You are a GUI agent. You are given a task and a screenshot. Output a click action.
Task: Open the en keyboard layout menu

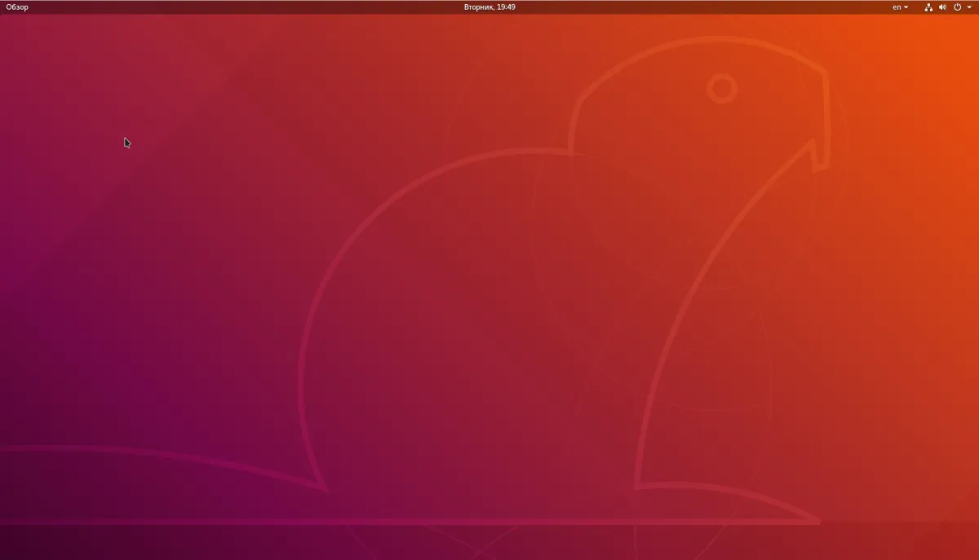pos(901,7)
